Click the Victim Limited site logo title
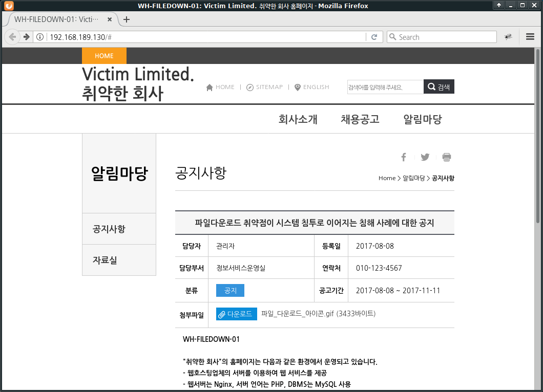This screenshot has width=543, height=392. point(138,84)
